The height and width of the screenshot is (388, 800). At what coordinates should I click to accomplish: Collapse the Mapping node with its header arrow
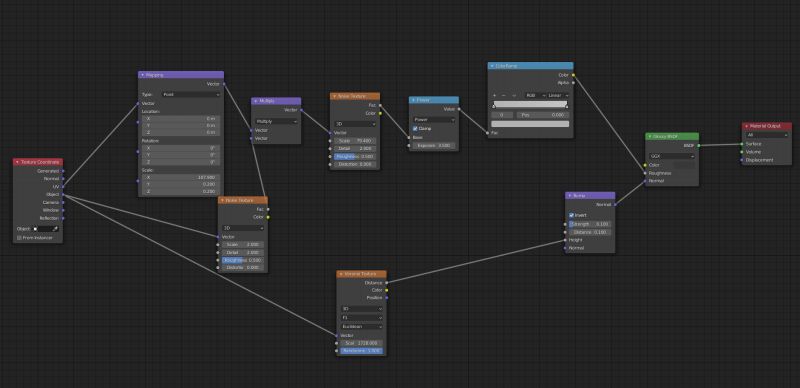[142, 75]
